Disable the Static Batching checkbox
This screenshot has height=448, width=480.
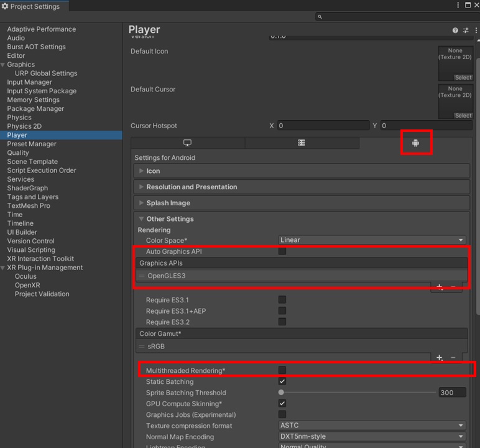tap(282, 381)
